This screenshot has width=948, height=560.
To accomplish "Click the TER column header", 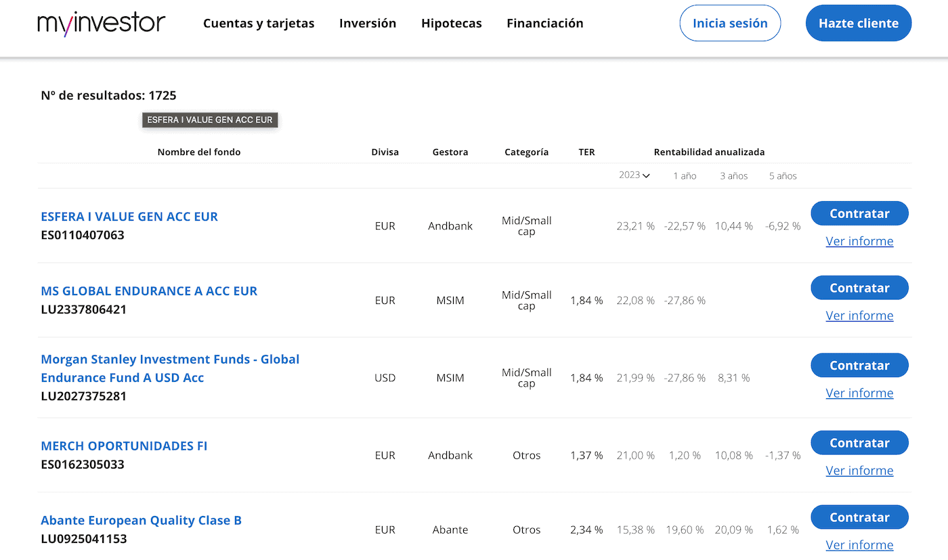I will click(x=587, y=152).
